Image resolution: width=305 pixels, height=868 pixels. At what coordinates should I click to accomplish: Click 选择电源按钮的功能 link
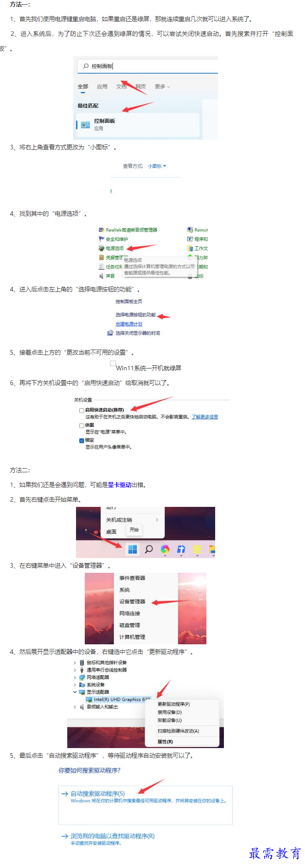coord(135,315)
